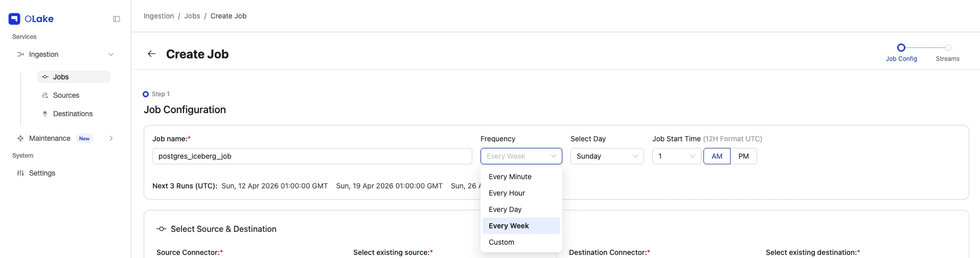Screen dimensions: 980x258
Task: Click the Job name input field
Action: [x=312, y=156]
